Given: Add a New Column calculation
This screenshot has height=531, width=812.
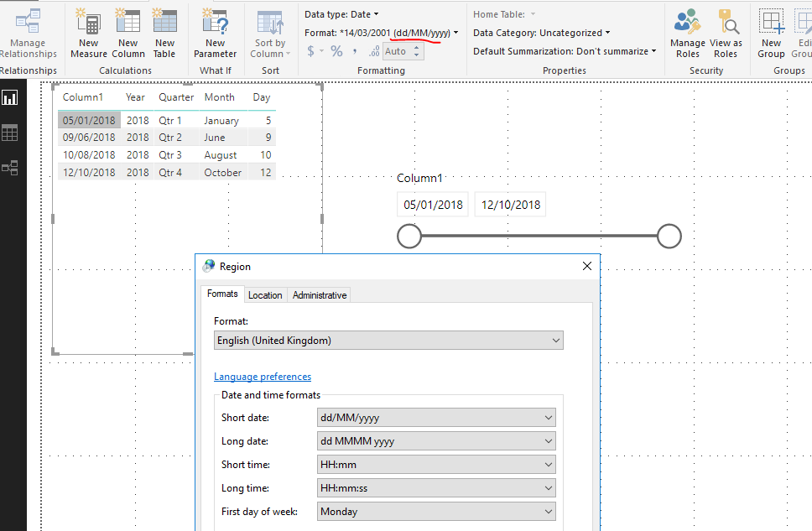Looking at the screenshot, I should pyautogui.click(x=128, y=34).
